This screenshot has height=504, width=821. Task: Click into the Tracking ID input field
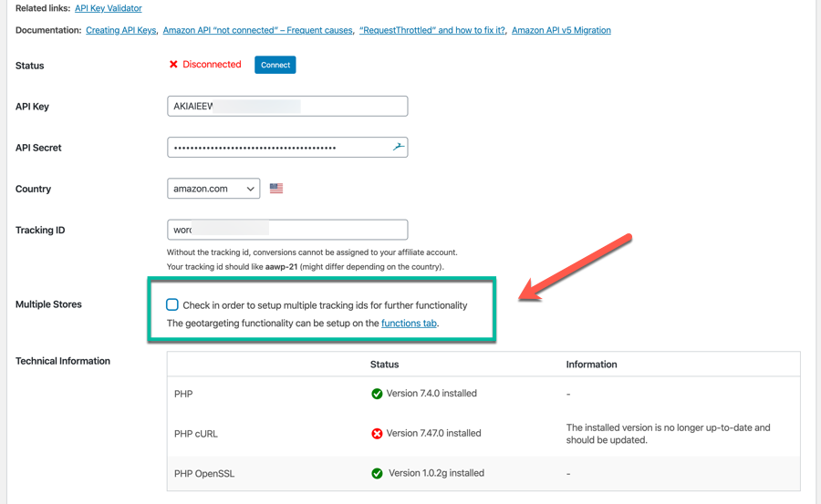[x=287, y=230]
